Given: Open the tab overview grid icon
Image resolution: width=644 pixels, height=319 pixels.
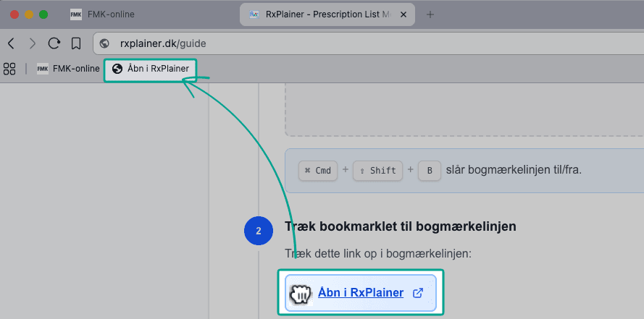Looking at the screenshot, I should (x=9, y=69).
